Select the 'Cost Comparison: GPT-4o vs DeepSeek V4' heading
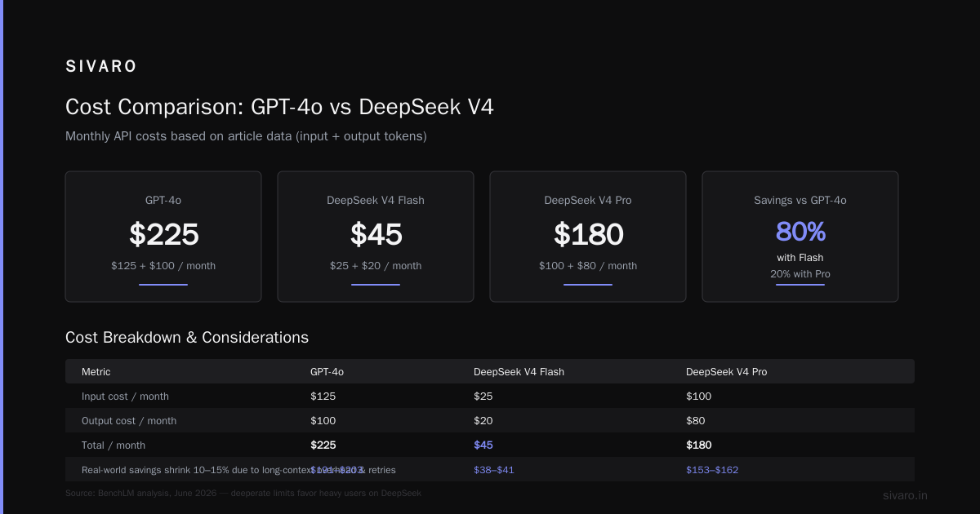 point(279,107)
